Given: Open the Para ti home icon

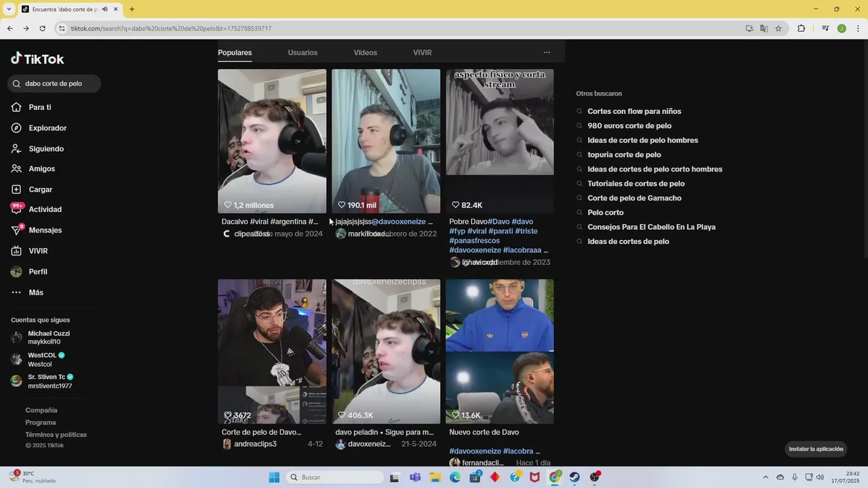Looking at the screenshot, I should (16, 107).
